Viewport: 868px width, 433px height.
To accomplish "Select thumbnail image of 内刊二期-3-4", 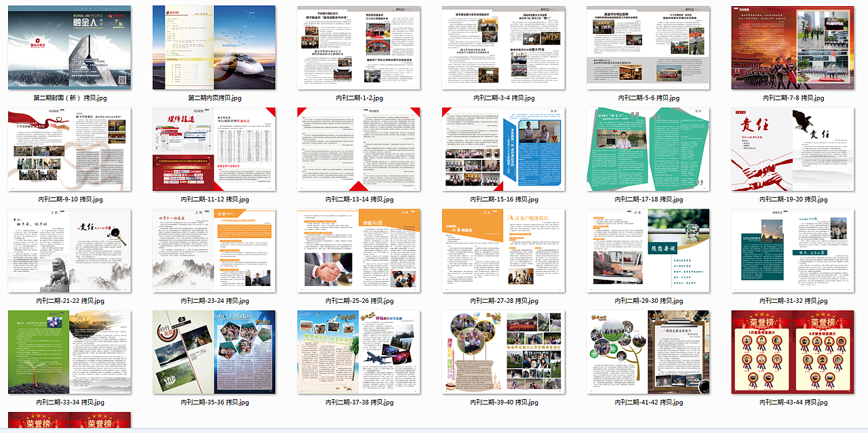I will click(503, 47).
